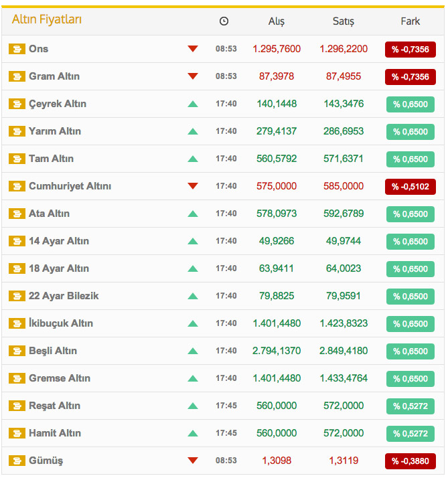The height and width of the screenshot is (482, 448).
Task: Open the Tam Altın link
Action: tap(51, 159)
